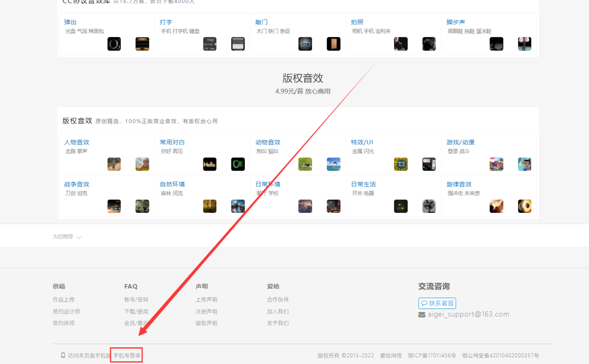Browse the 脚步声 sound category
The image size is (589, 364).
click(x=456, y=22)
